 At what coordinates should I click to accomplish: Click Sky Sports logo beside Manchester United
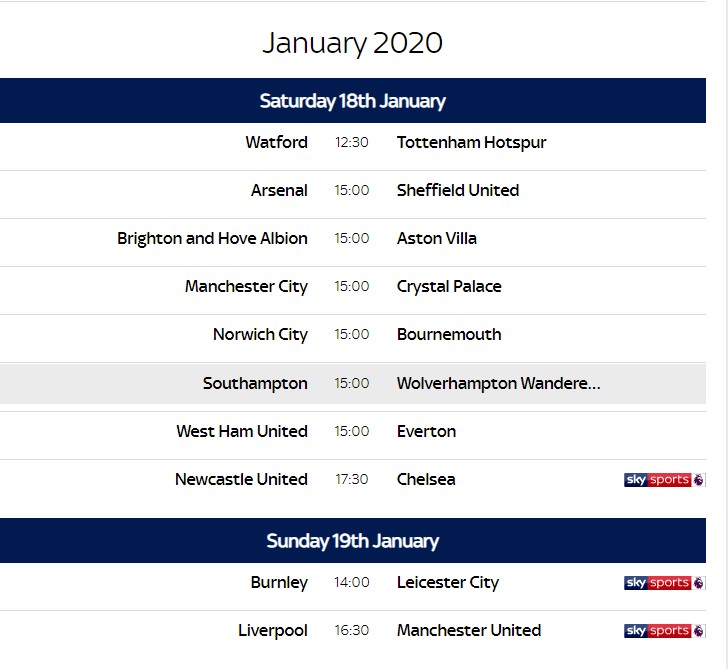(664, 630)
